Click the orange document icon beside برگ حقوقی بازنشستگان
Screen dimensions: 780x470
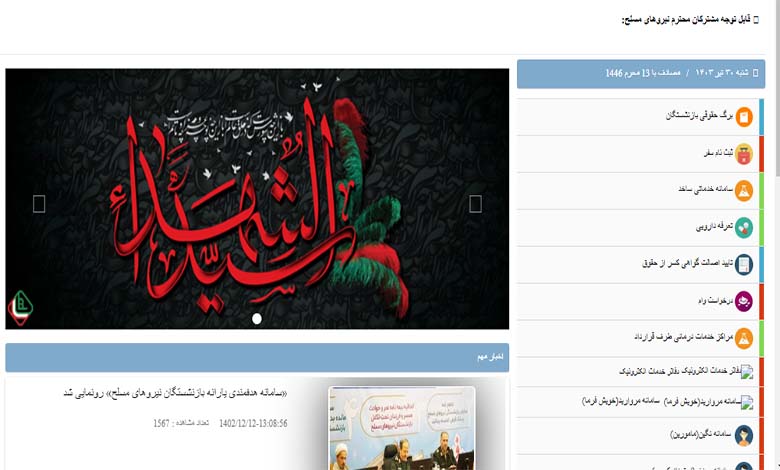(744, 117)
